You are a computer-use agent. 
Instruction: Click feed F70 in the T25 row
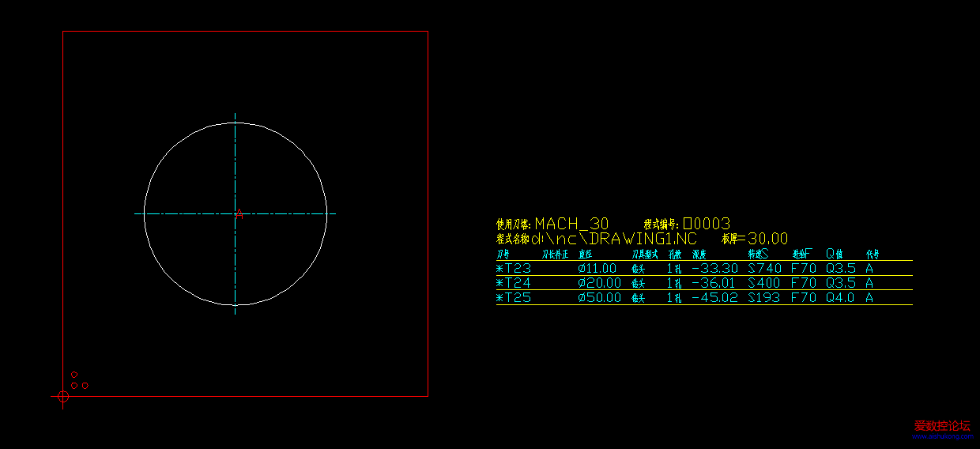click(x=804, y=298)
